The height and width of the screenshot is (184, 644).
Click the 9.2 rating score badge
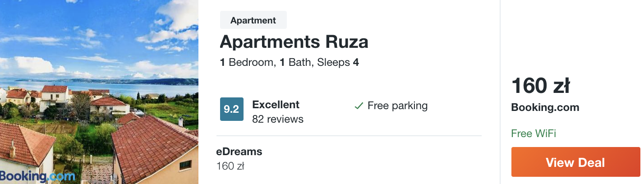coord(232,109)
